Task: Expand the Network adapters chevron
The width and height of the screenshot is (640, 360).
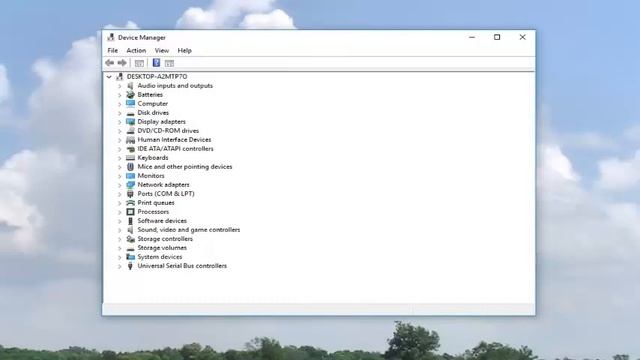Action: pos(120,185)
